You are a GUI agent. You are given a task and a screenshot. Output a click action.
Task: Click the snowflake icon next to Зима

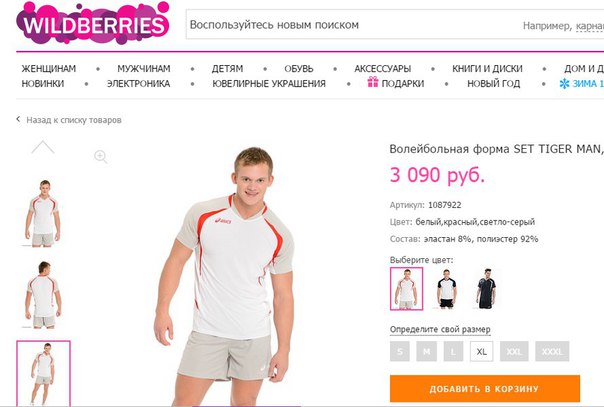click(564, 84)
